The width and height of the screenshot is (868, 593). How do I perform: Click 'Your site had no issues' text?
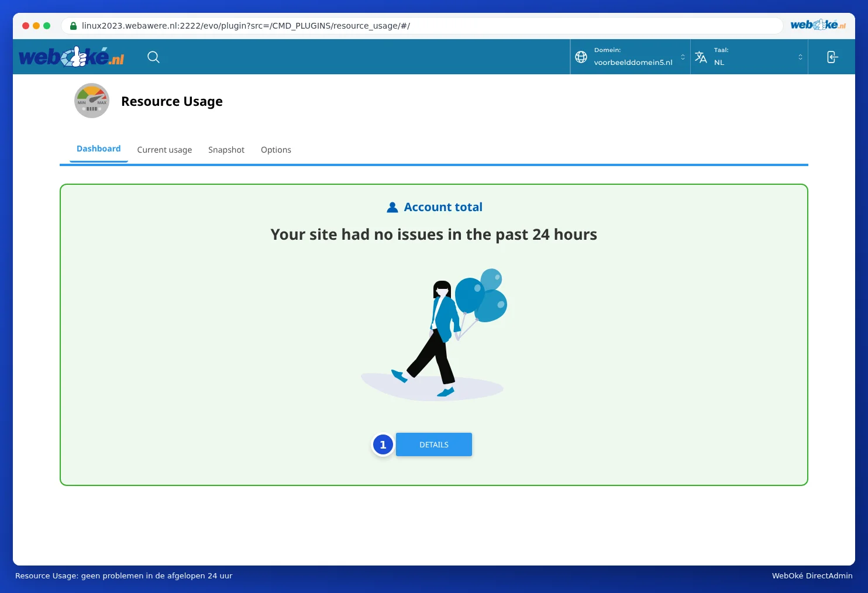point(433,235)
